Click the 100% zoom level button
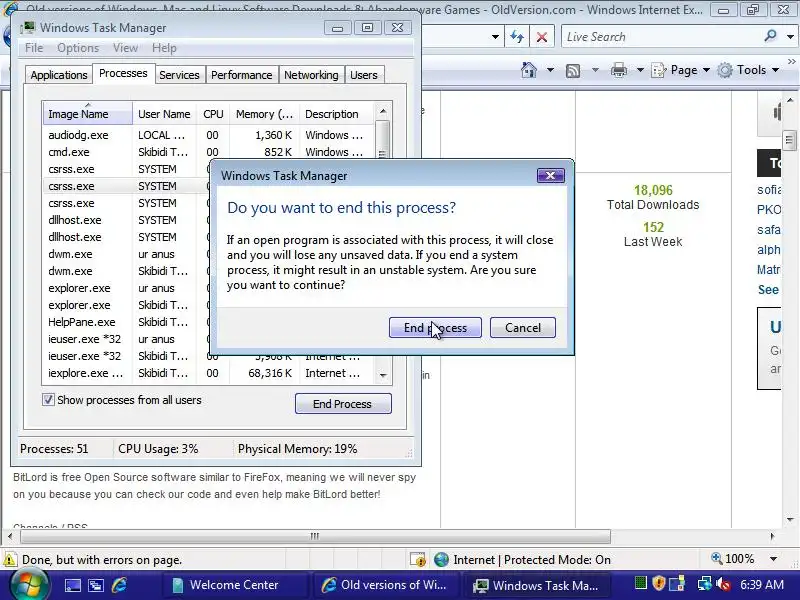Viewport: 800px width, 600px height. point(733,559)
